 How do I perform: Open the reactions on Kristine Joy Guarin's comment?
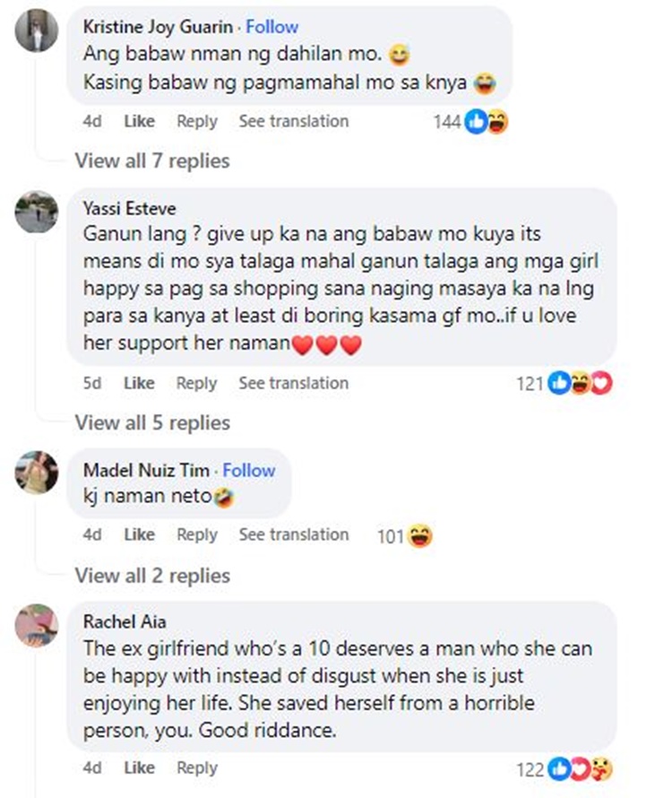tap(471, 122)
